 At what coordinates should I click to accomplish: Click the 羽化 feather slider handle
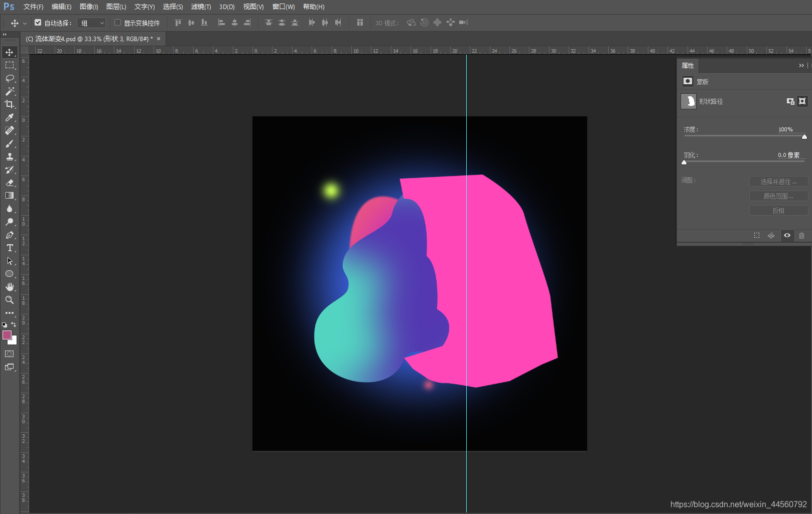click(684, 162)
